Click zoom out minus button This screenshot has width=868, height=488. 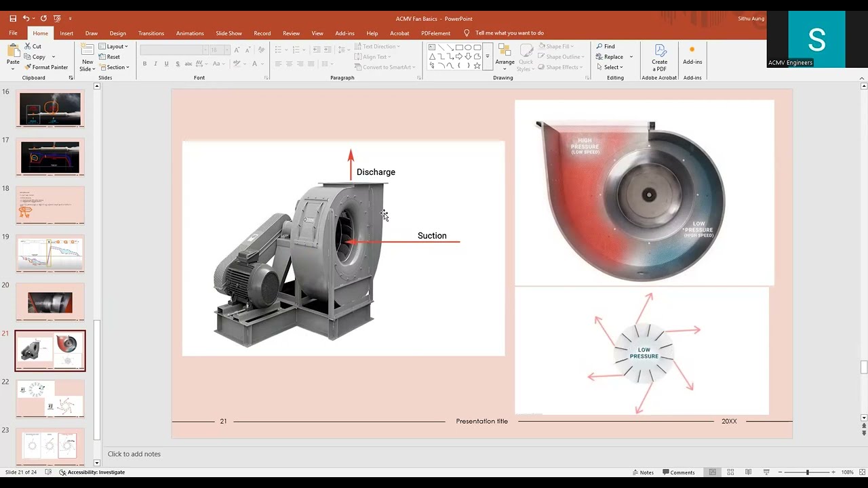coord(780,472)
